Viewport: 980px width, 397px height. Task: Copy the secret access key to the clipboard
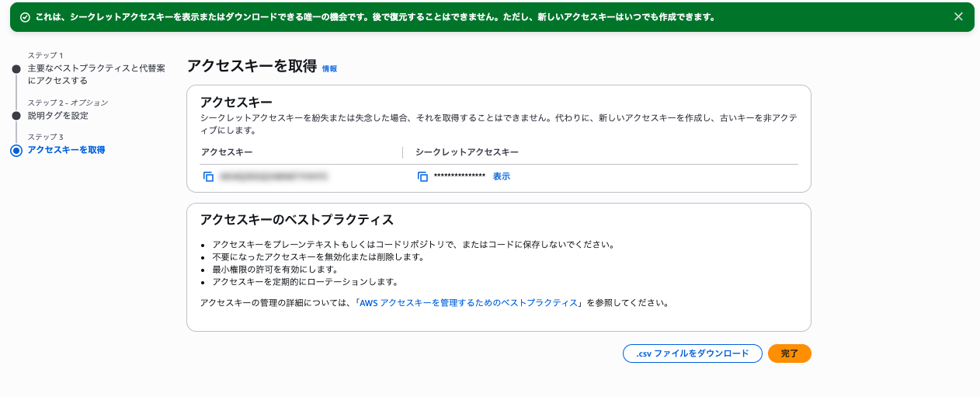coord(422,176)
